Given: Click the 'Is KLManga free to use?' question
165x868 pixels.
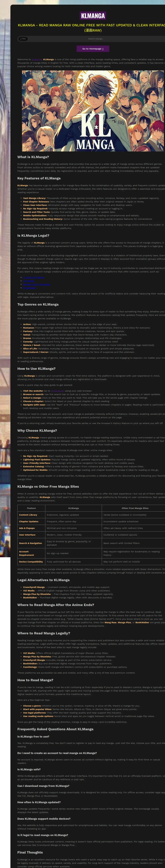Looking at the screenshot, I should pyautogui.click(x=33, y=737).
